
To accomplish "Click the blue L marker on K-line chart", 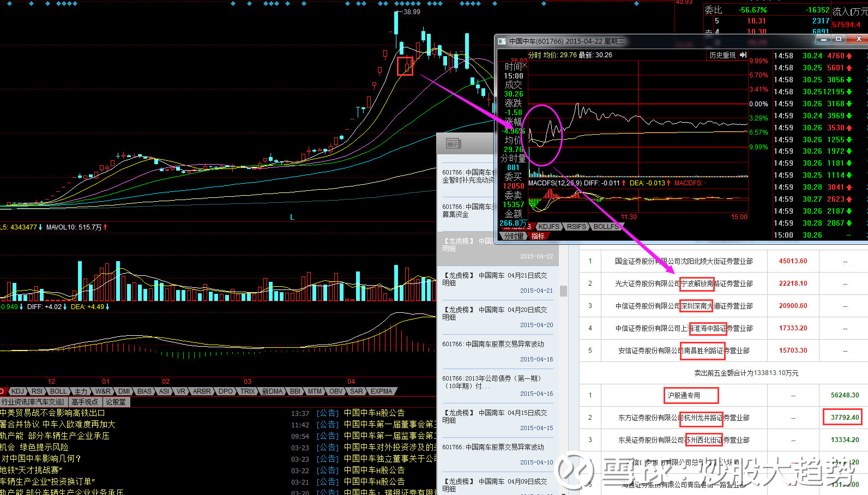I will tap(292, 217).
